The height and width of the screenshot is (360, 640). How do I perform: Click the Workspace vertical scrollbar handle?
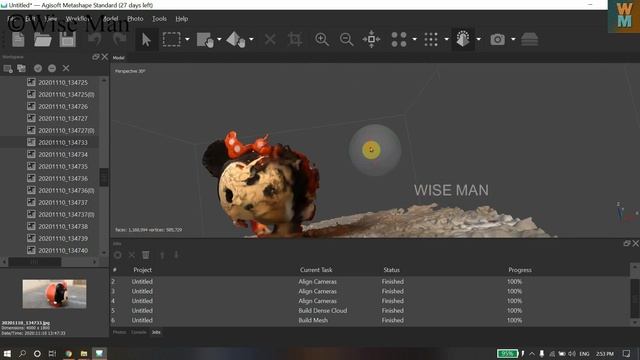click(104, 177)
